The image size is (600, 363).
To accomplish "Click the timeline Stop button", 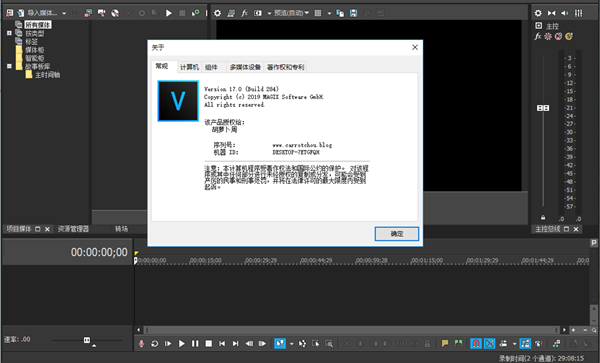I will 209,343.
